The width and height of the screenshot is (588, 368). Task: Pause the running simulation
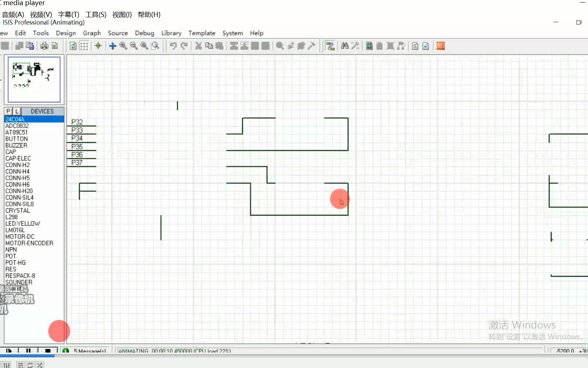point(28,351)
